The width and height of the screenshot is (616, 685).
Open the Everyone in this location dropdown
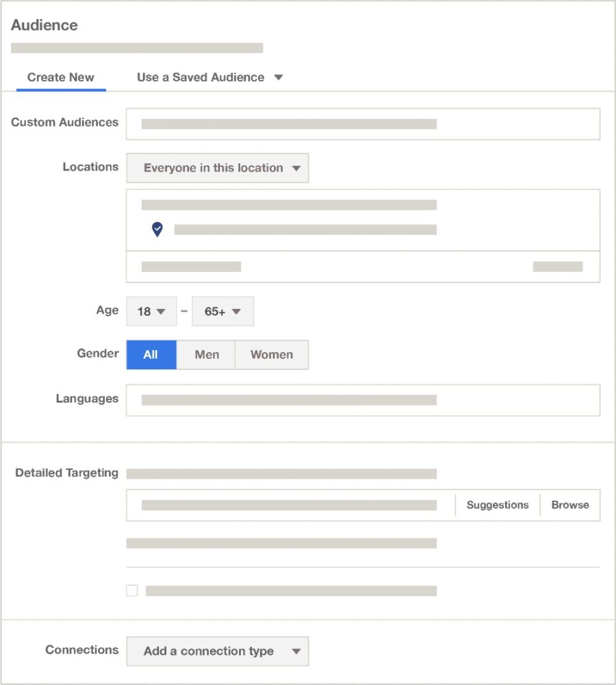(217, 168)
